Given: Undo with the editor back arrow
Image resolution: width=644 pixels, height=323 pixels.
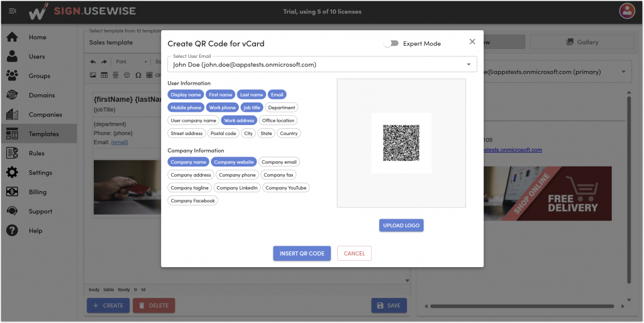Looking at the screenshot, I should click(x=93, y=62).
